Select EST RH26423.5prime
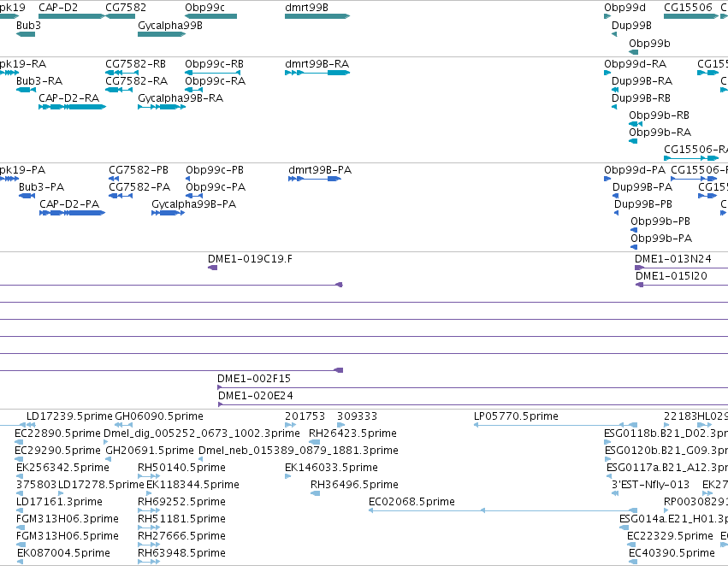The height and width of the screenshot is (566, 728). click(x=314, y=442)
